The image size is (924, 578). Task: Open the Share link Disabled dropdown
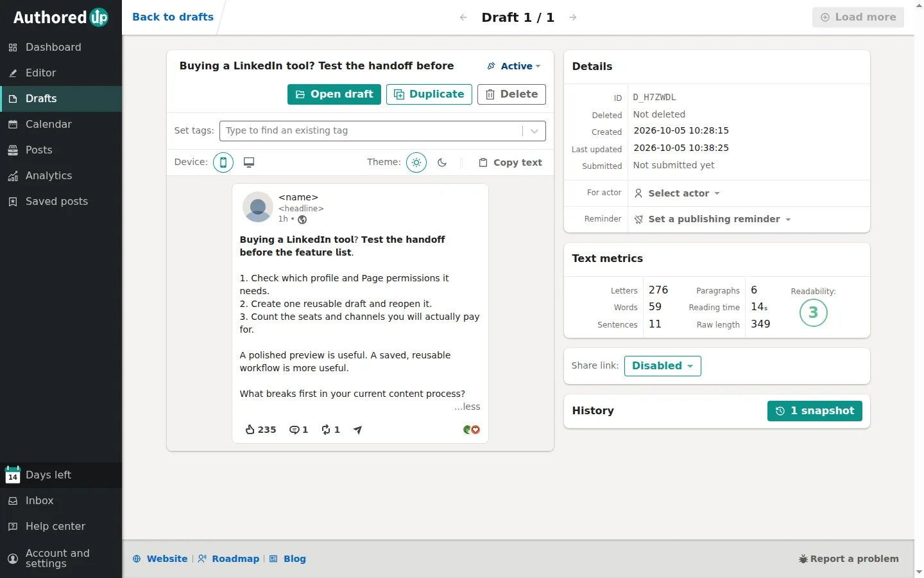tap(663, 366)
